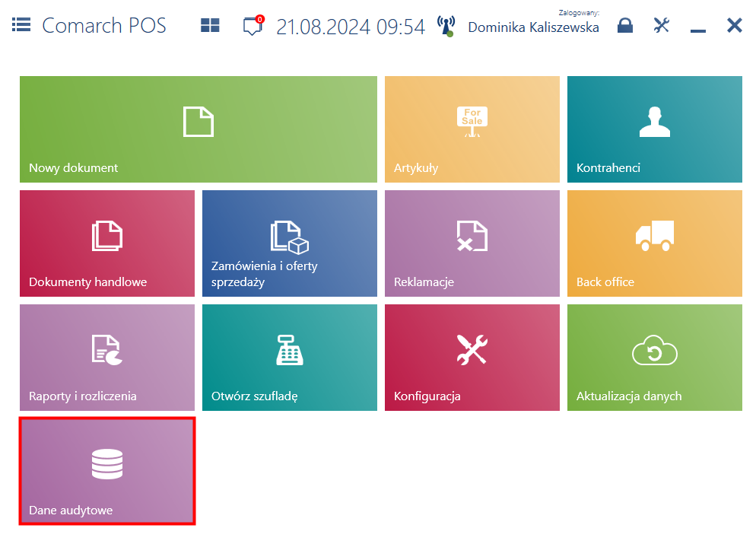Close the Comarch POS application
The image size is (756, 544).
point(734,25)
